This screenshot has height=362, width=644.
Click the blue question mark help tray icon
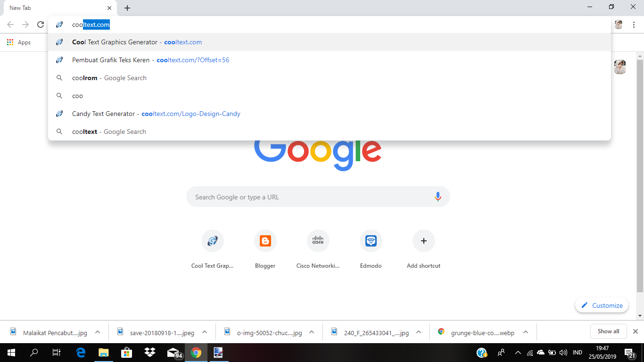coord(482,353)
